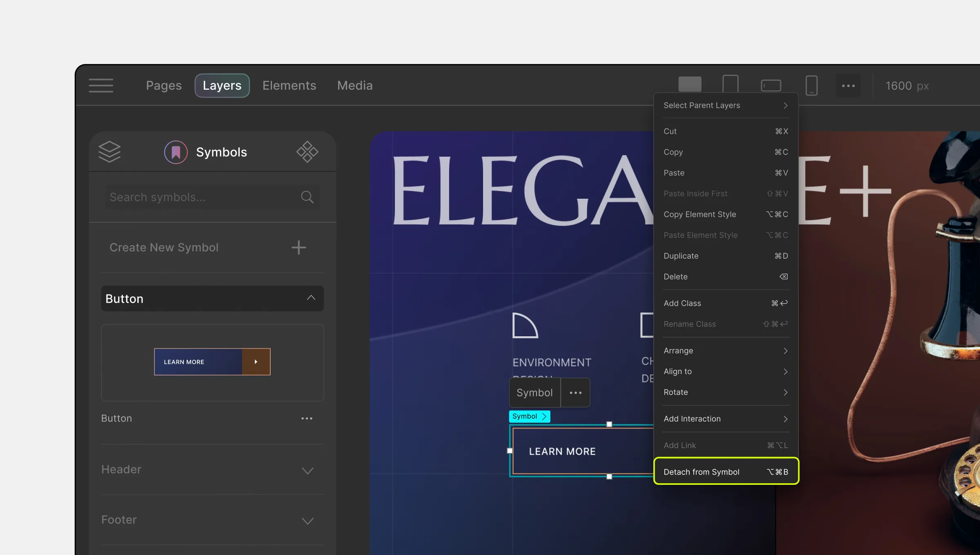Choose Duplicate from context menu
The height and width of the screenshot is (555, 980).
tap(726, 256)
